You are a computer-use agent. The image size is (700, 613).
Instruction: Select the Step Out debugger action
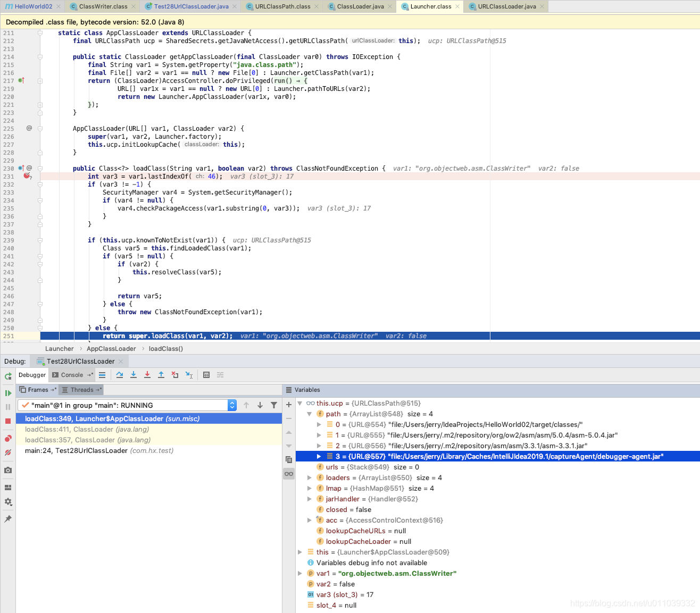(161, 375)
